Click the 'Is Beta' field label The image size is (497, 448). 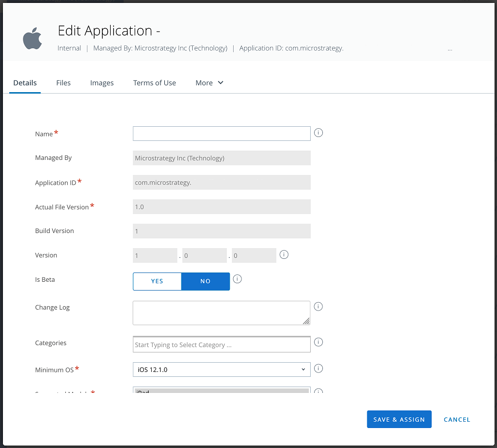(45, 279)
